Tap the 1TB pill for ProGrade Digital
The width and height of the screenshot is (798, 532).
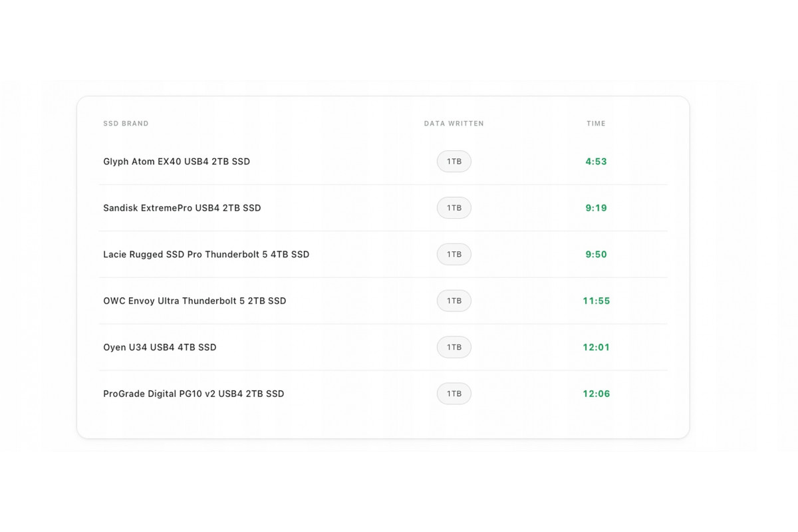coord(454,394)
